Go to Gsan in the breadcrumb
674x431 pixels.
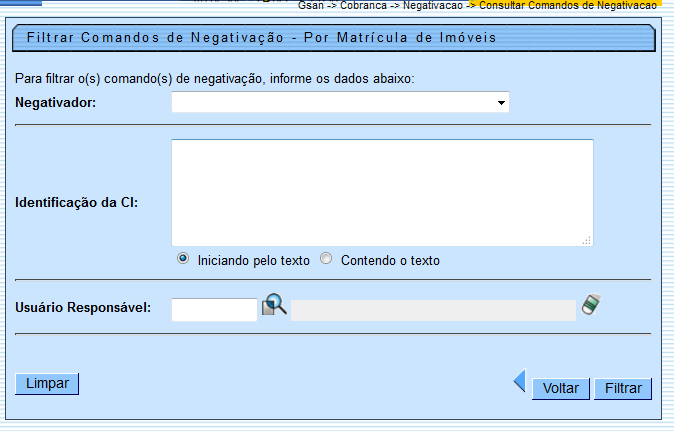(x=311, y=5)
